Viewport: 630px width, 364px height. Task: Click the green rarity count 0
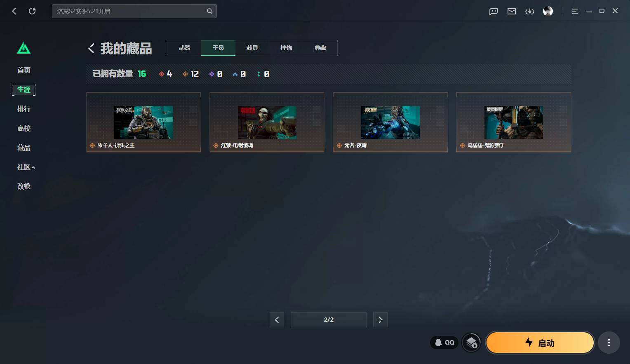[x=263, y=74]
